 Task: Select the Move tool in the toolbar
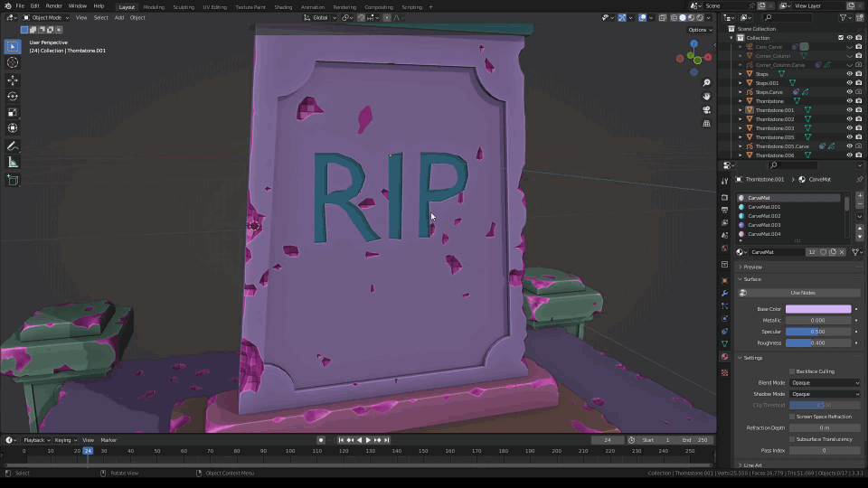tap(13, 80)
